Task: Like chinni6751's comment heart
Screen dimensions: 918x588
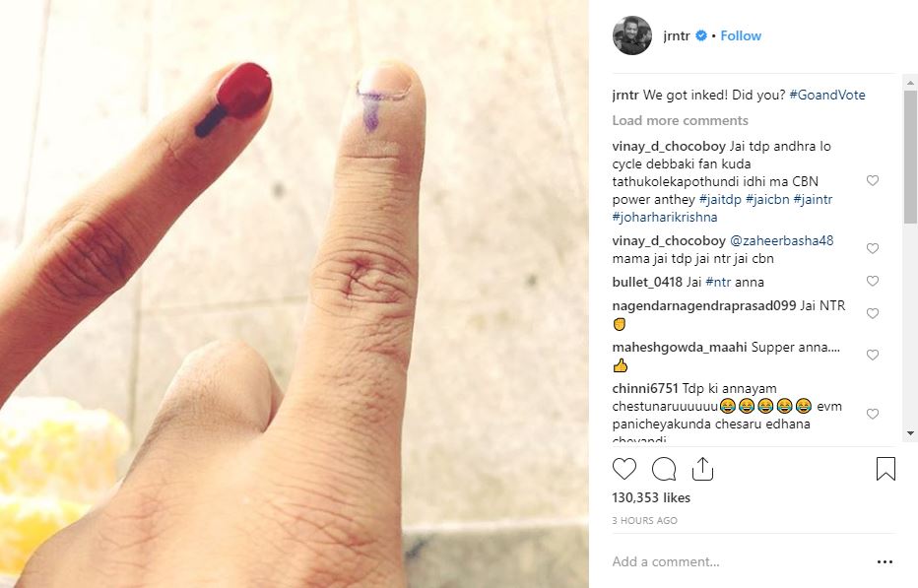Action: click(873, 414)
